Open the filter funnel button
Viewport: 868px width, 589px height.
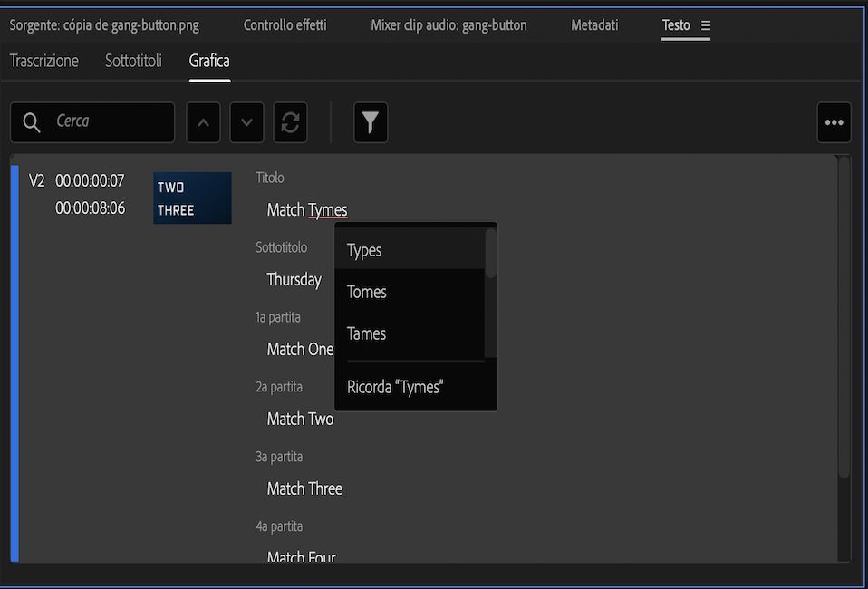[x=371, y=122]
